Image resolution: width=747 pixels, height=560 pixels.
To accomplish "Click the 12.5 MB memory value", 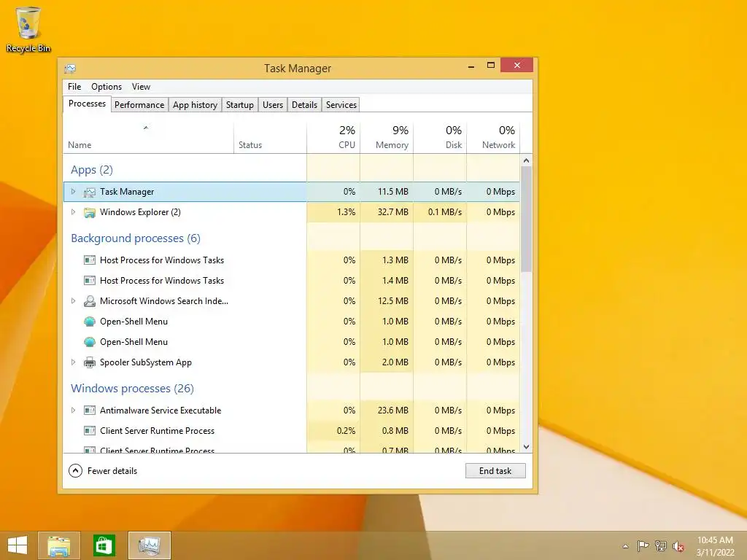I will click(393, 301).
